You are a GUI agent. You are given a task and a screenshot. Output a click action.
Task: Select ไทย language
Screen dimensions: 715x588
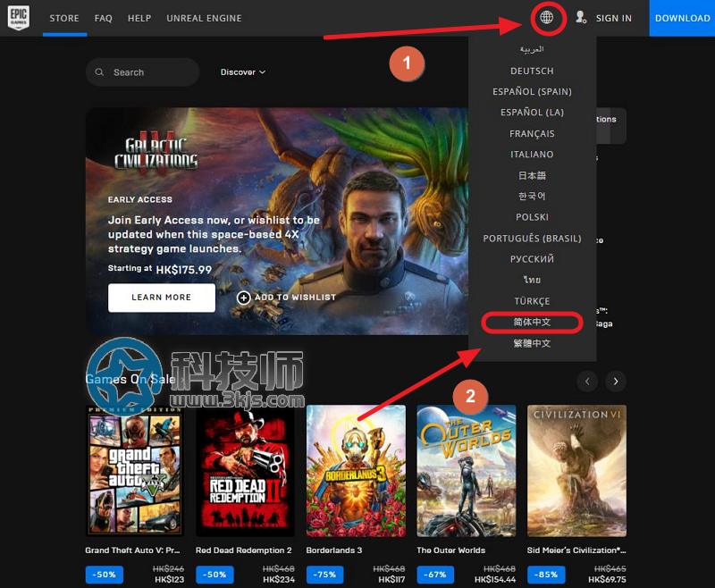click(532, 280)
